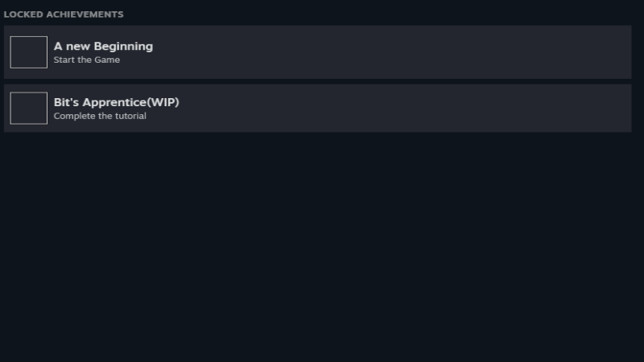Select the A new Beginning achievement row

coord(317,52)
